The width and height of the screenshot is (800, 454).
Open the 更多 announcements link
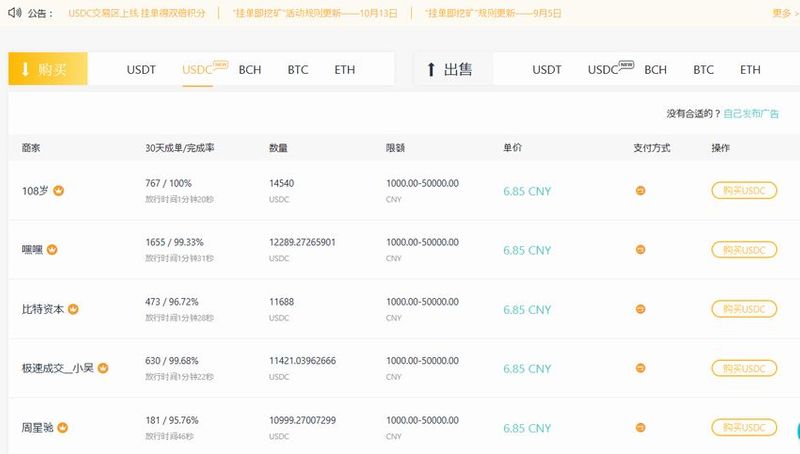click(x=781, y=13)
